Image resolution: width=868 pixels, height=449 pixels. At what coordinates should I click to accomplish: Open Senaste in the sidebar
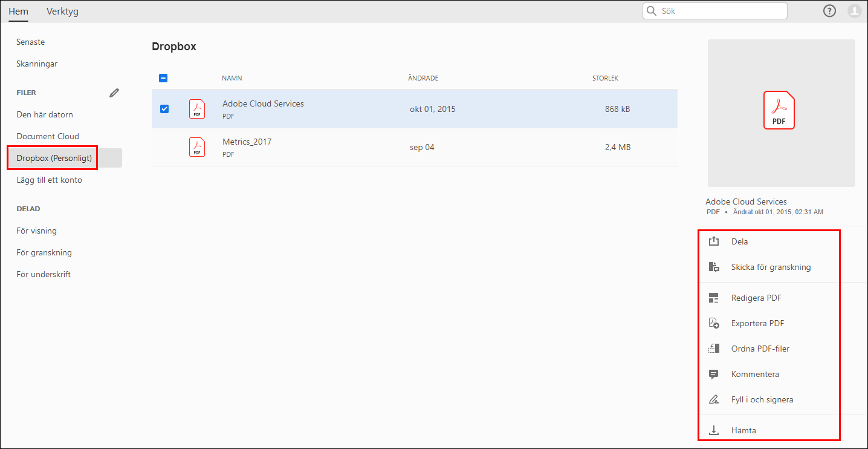tap(31, 42)
